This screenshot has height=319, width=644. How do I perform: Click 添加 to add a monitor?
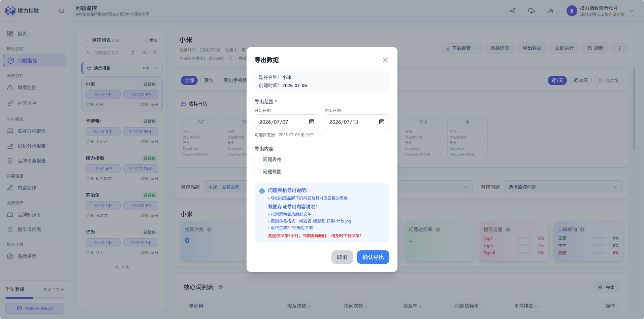pos(151,40)
